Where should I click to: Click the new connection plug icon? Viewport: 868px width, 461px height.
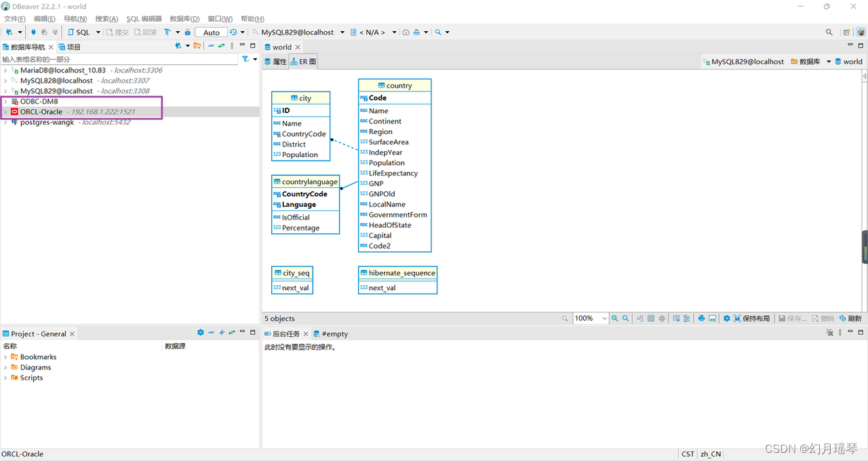point(10,32)
